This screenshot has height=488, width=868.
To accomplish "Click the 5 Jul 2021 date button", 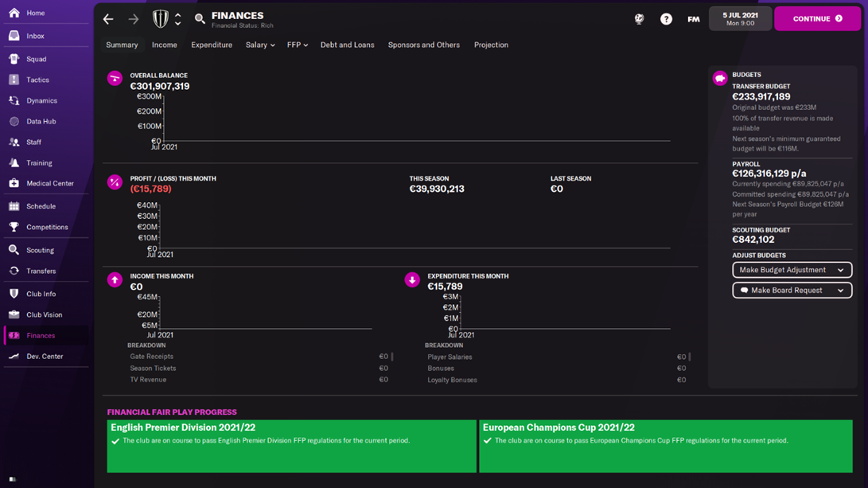I will [740, 19].
